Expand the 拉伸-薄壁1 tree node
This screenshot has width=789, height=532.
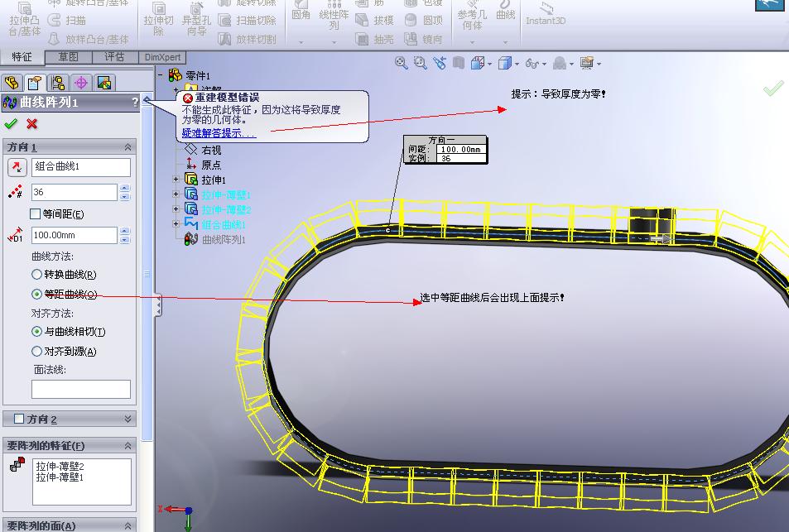(x=176, y=194)
